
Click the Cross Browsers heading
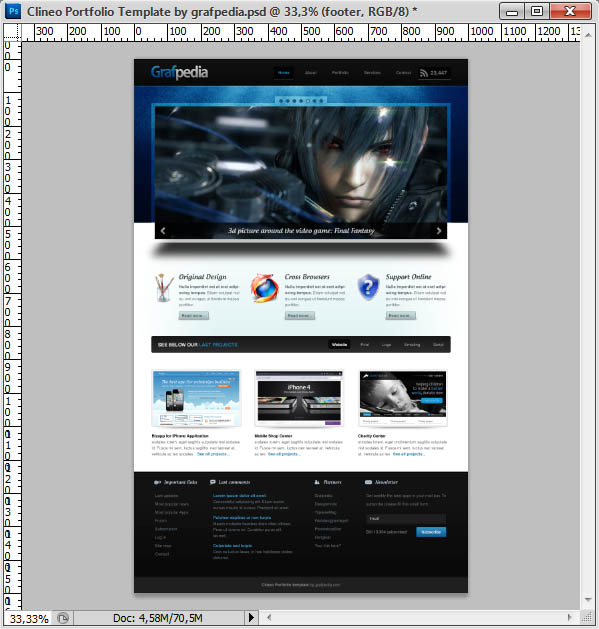point(307,277)
